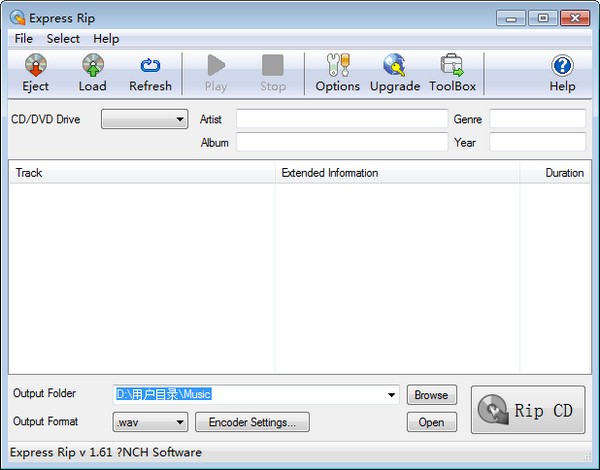Open the Select menu
600x470 pixels.
coord(63,39)
